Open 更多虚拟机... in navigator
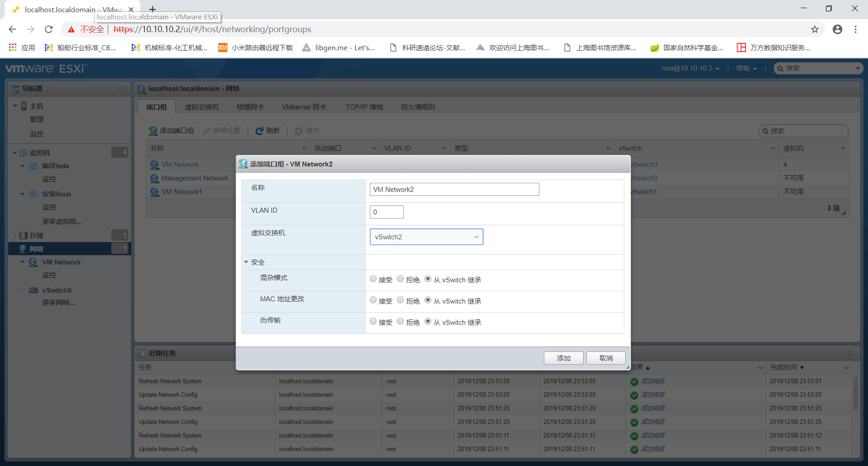Image resolution: width=868 pixels, height=466 pixels. [62, 222]
